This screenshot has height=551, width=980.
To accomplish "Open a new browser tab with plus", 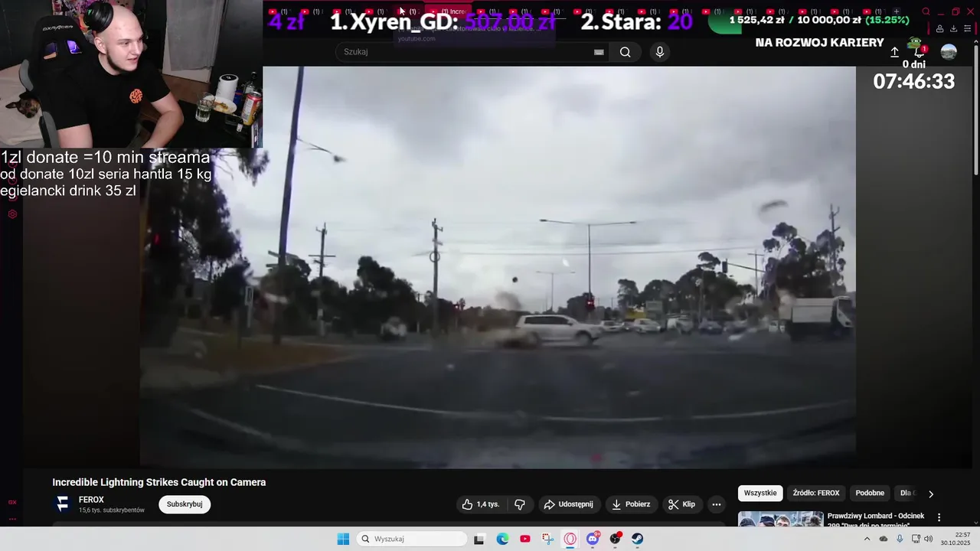I will click(897, 11).
